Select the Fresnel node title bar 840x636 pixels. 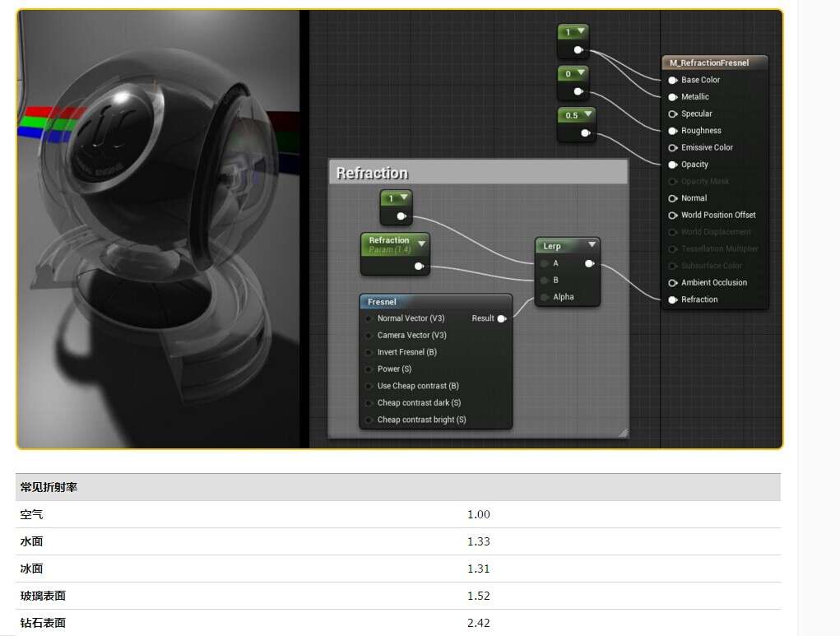tap(435, 302)
